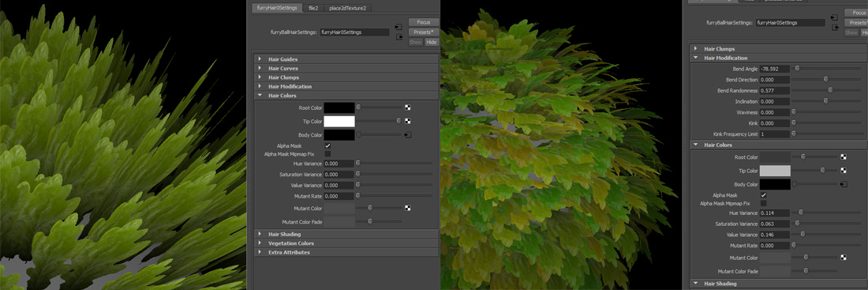Collapse Hair Colors section in left panel

point(346,96)
